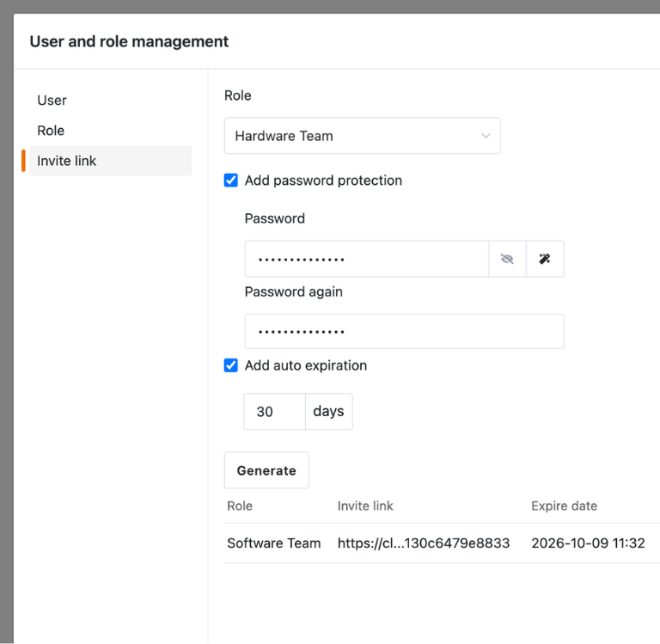Uncheck Add auto expiration checkbox
The image size is (660, 644).
pos(230,365)
